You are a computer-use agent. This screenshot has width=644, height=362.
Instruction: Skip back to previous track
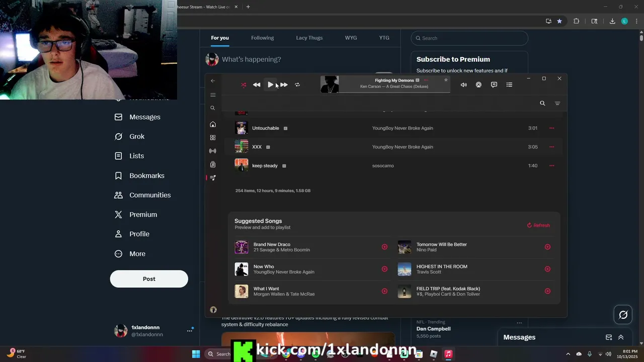257,85
